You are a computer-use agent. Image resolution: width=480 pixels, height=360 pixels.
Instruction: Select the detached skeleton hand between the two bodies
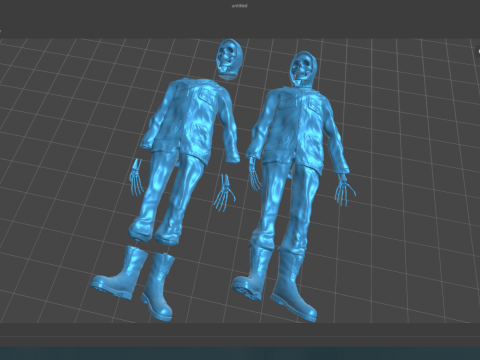pyautogui.click(x=224, y=193)
